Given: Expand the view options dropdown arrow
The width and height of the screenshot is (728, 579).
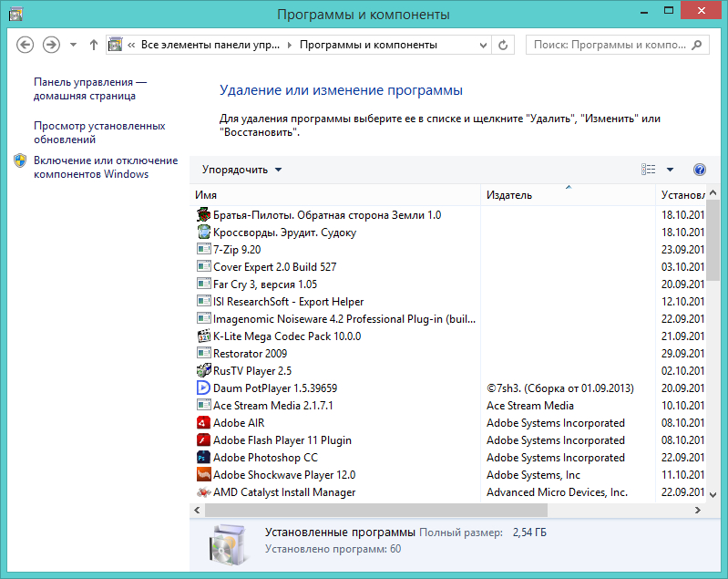Looking at the screenshot, I should (x=670, y=170).
